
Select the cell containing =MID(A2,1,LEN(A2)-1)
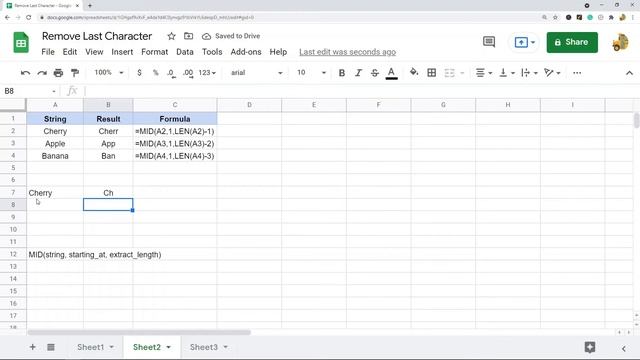(175, 131)
